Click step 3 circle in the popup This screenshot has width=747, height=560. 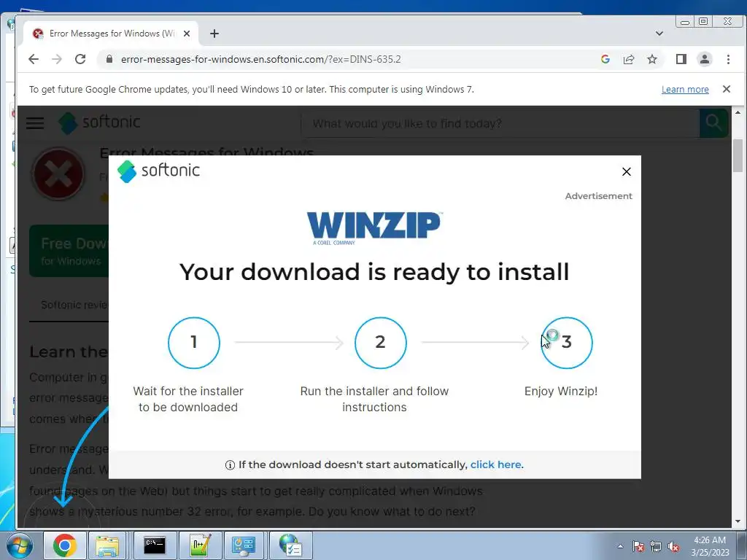pos(567,343)
